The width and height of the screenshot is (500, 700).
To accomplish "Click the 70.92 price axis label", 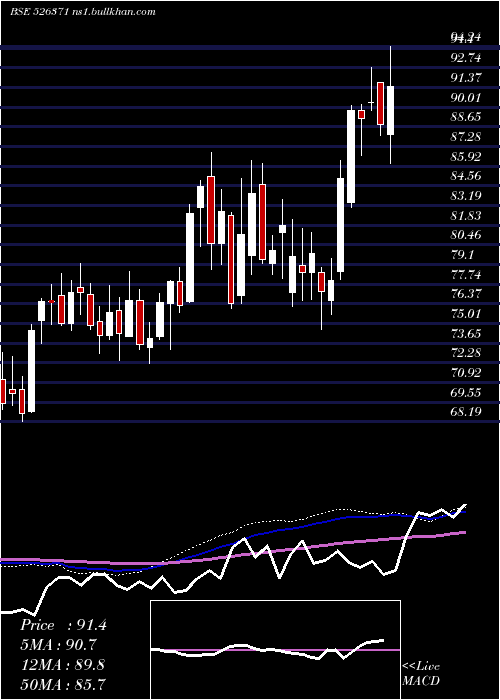I will pyautogui.click(x=466, y=372).
